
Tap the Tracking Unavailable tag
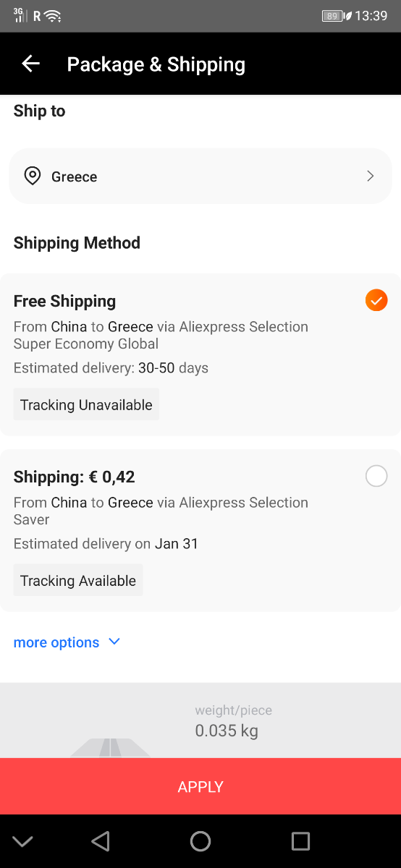pyautogui.click(x=86, y=404)
